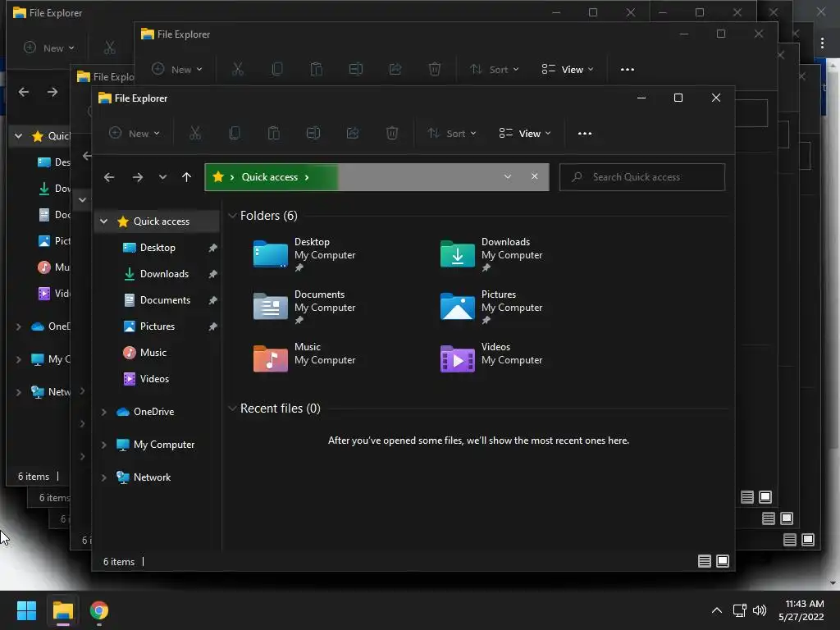This screenshot has width=840, height=630.
Task: Open recent locations dropdown next to forward arrow
Action: tap(162, 177)
